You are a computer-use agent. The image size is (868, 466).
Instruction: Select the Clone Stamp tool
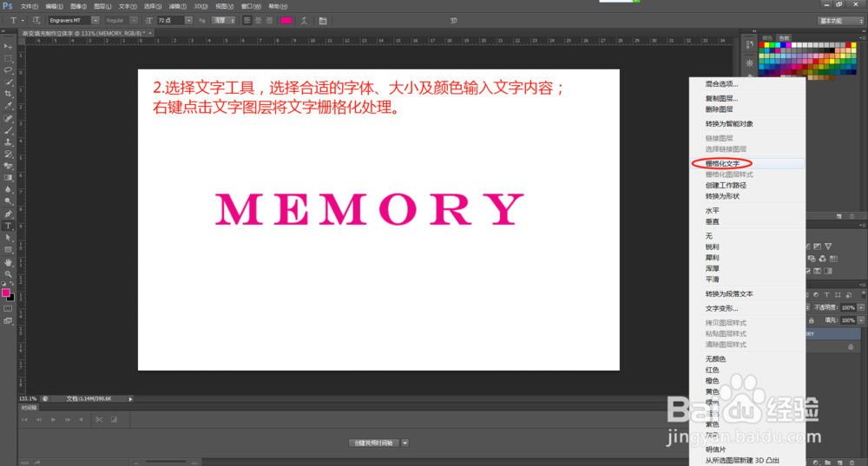tap(9, 142)
